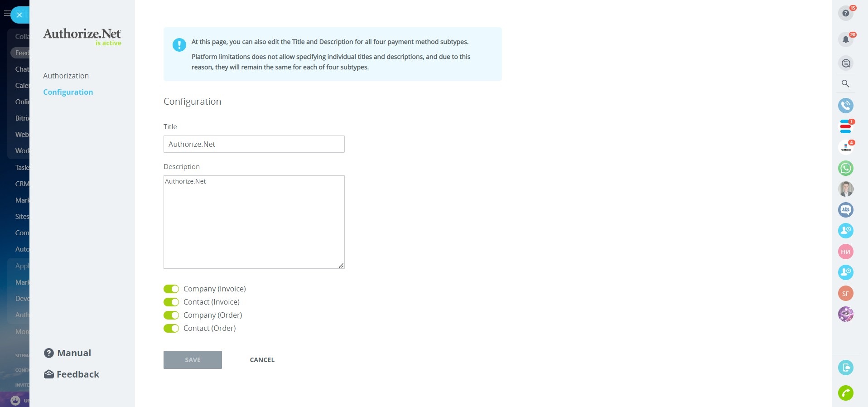868x407 pixels.
Task: Switch to the Authorization section
Action: [x=66, y=76]
